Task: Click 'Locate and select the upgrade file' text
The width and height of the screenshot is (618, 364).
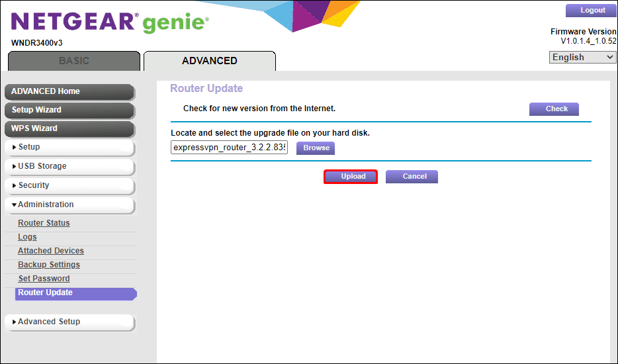Action: tap(270, 133)
